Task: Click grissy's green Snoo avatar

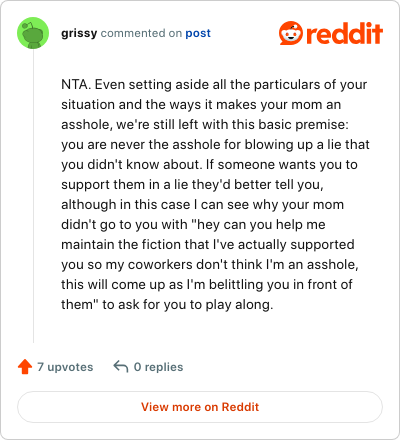Action: 33,33
